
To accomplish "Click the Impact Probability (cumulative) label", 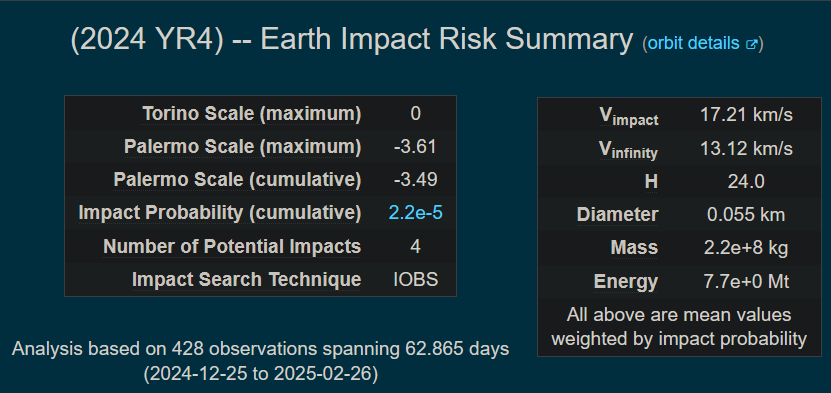I will [220, 213].
